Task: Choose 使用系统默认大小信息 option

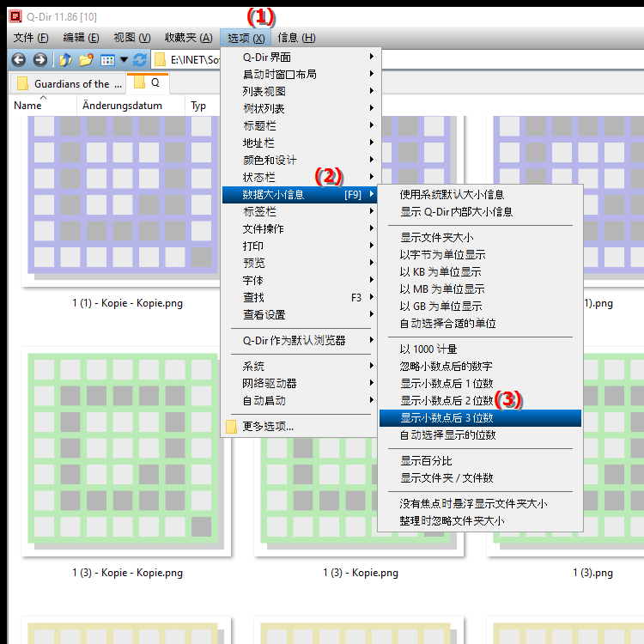Action: (480, 195)
